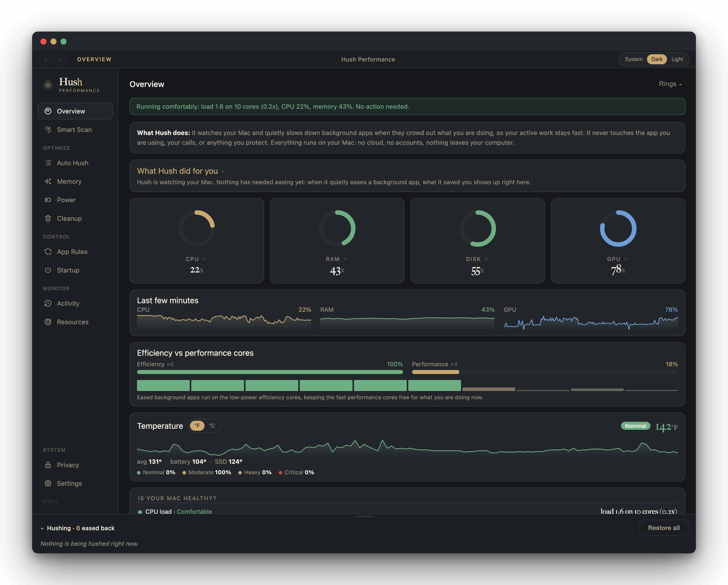Click the Performance cores 18% bar
Screen dimensions: 728x585
point(545,372)
